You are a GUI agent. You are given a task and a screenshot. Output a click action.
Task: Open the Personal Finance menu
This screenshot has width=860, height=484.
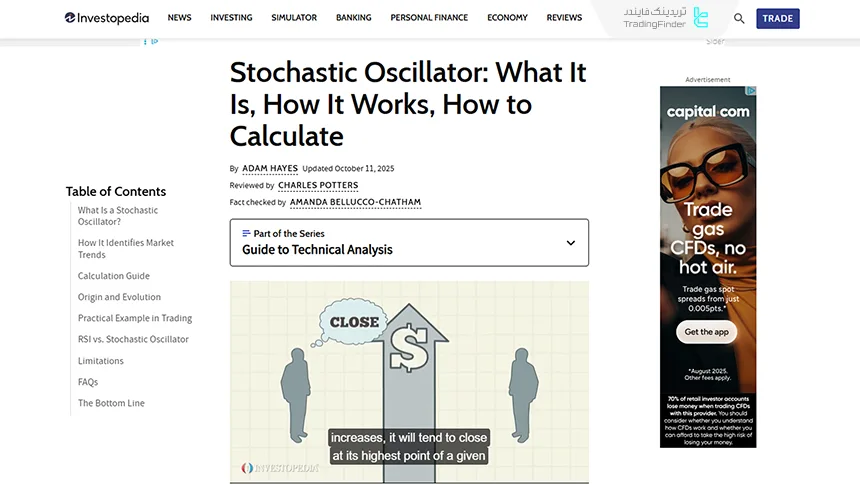tap(429, 18)
